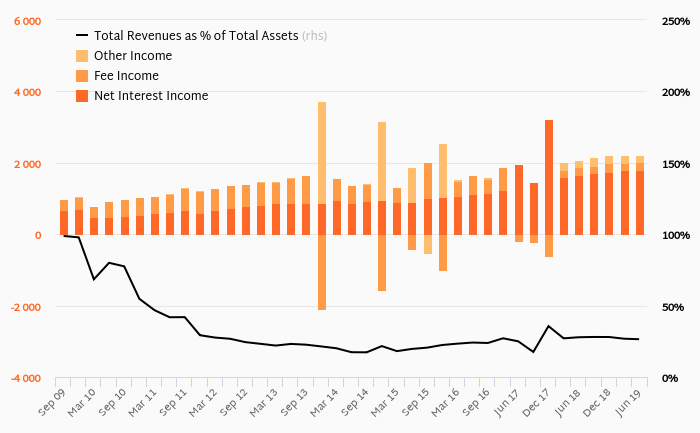The width and height of the screenshot is (700, 433).
Task: Click the Total Revenues legend text
Action: (196, 36)
